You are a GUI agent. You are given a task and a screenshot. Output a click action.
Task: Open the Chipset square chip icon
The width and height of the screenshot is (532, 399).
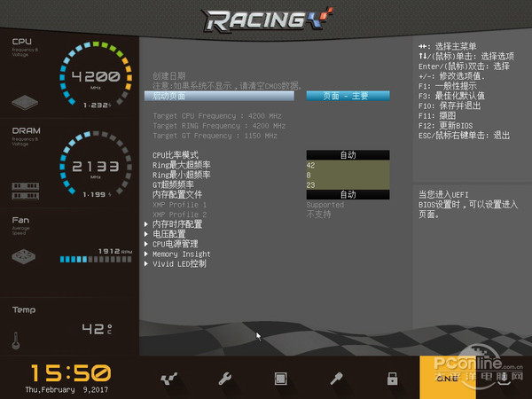click(280, 379)
